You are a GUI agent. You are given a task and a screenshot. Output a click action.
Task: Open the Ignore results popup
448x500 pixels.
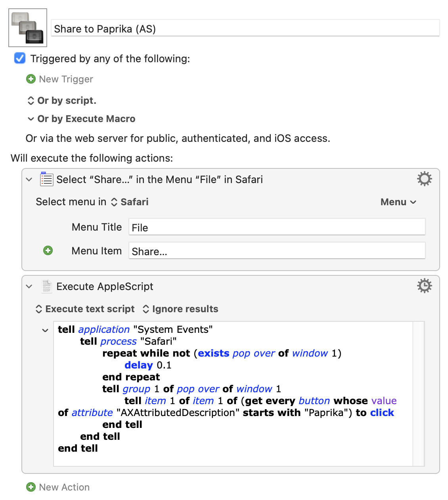click(180, 309)
